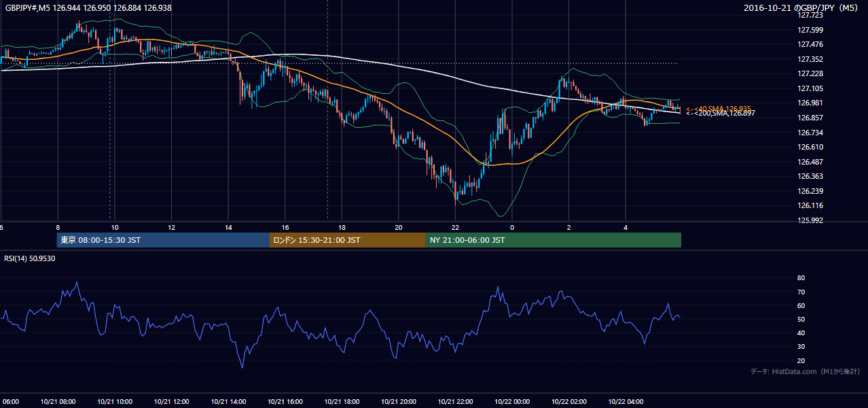Click hour mark 8 on chart axis
This screenshot has height=408, width=868.
(58, 227)
